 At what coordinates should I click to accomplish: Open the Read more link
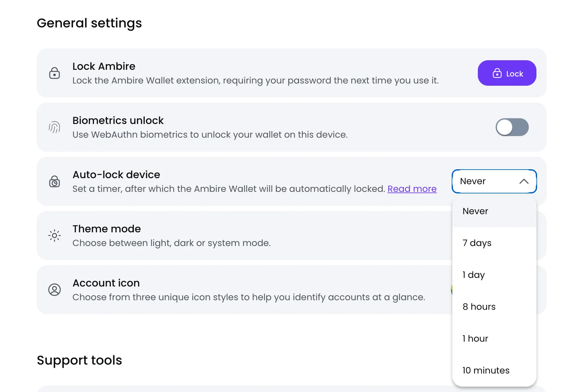coord(412,189)
